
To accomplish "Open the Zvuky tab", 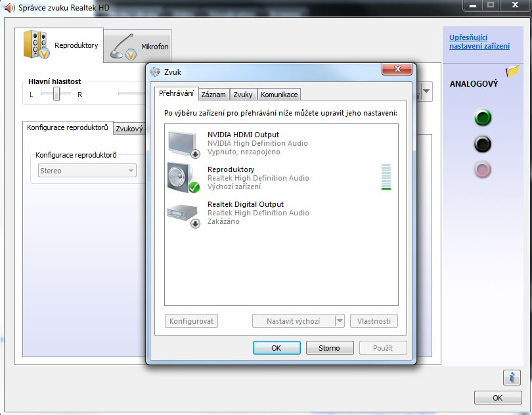I will click(243, 95).
